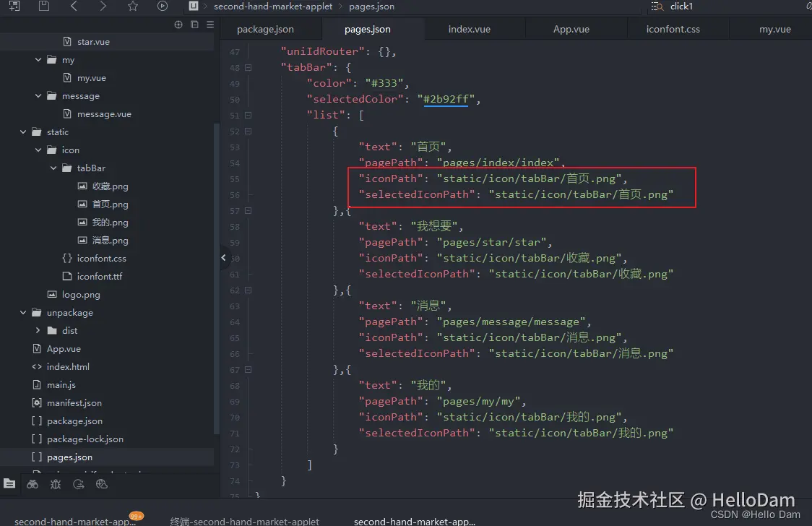The height and width of the screenshot is (526, 812).
Task: Click the #2b92ff underlined color value
Action: [446, 99]
